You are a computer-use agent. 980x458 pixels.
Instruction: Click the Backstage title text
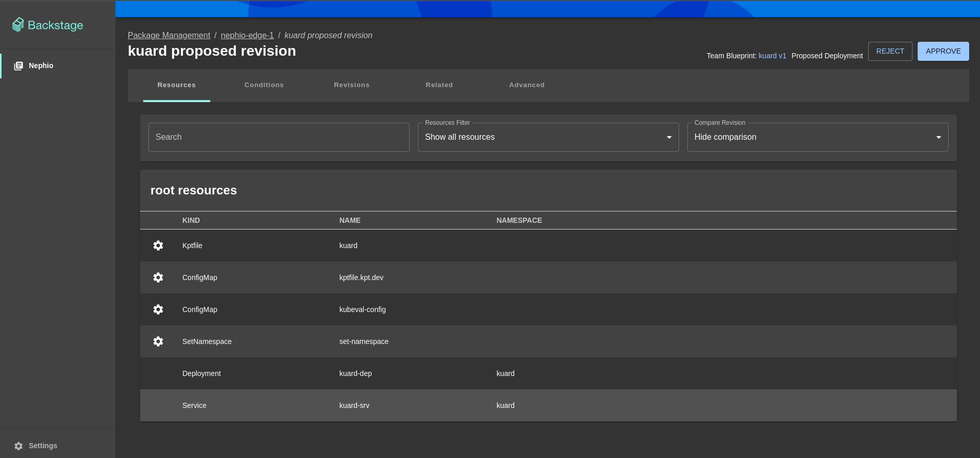pos(56,25)
